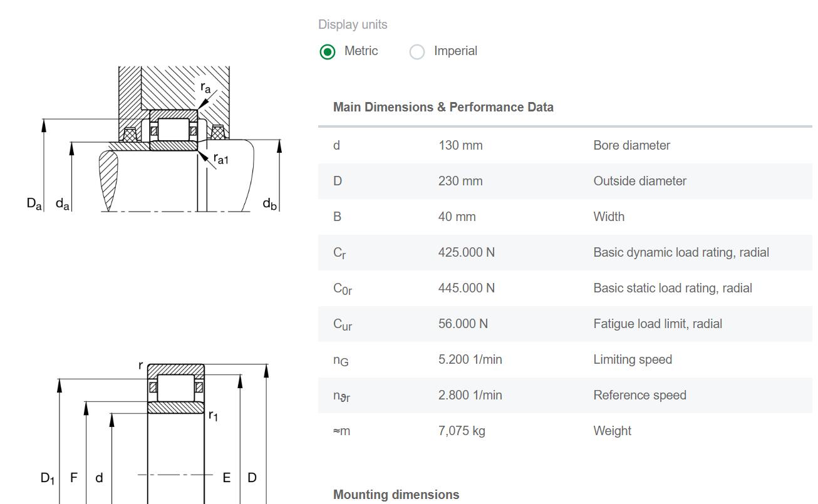Click the value '445.000 N'
This screenshot has height=504, width=818.
467,288
